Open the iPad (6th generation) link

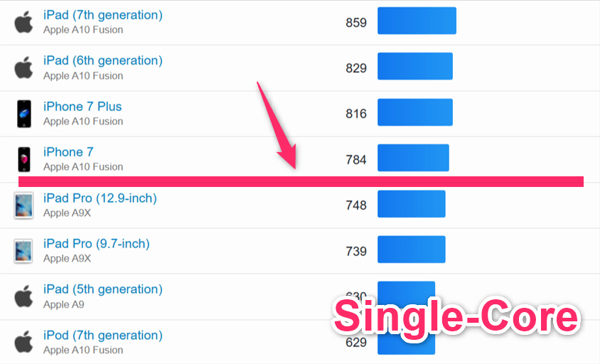tap(102, 60)
